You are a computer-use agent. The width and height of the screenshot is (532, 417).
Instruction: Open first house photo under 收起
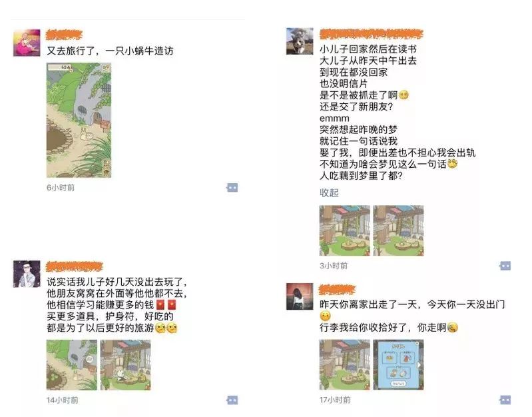[345, 230]
